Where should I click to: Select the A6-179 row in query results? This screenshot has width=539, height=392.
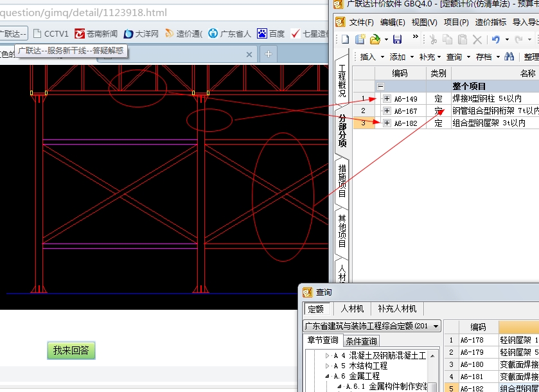[x=491, y=352]
